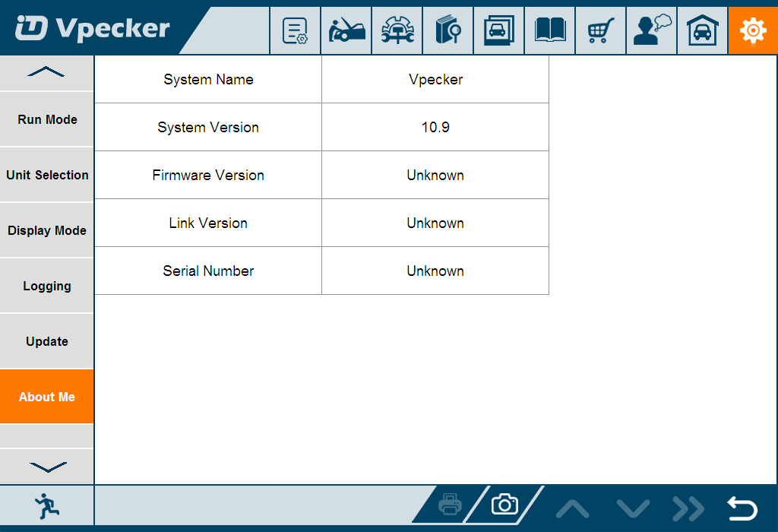
Task: Click the System Name label cell
Action: click(x=208, y=79)
